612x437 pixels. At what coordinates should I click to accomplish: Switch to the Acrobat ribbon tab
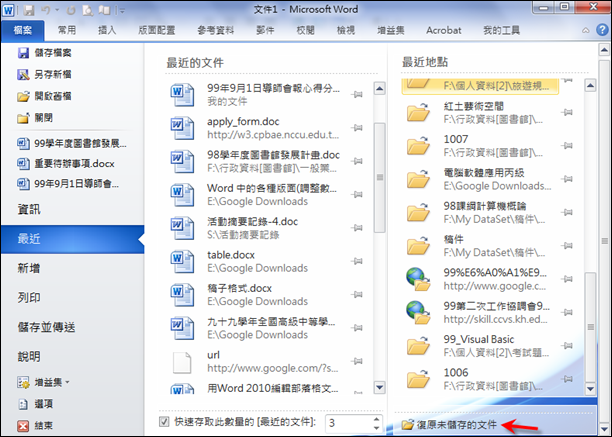pos(444,30)
